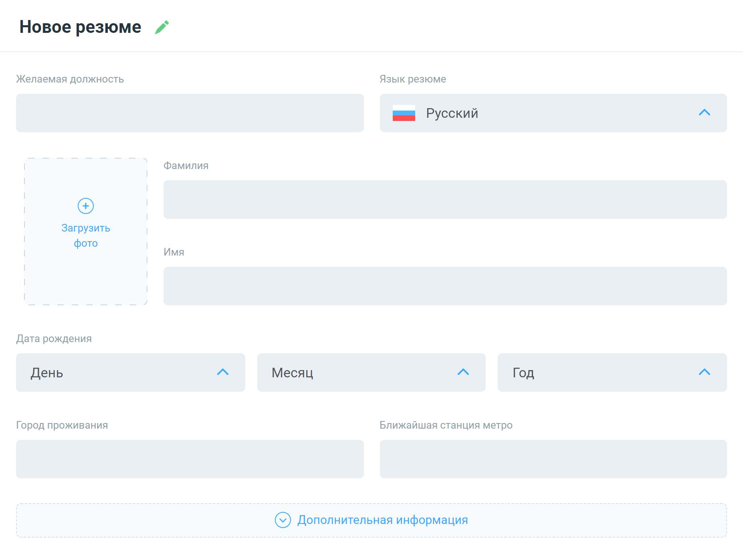The width and height of the screenshot is (743, 560).
Task: Click the Ближайшая станция метро label
Action: (446, 425)
